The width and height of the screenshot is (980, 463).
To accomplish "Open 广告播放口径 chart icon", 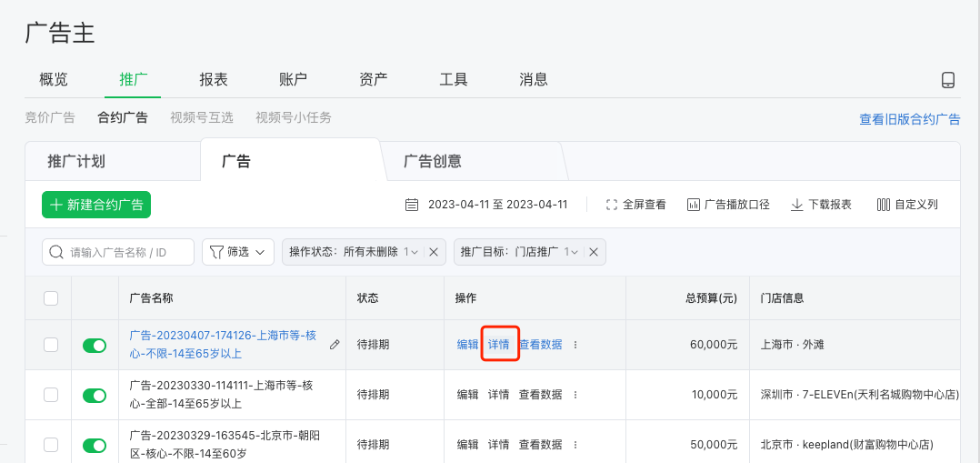I will click(x=693, y=205).
